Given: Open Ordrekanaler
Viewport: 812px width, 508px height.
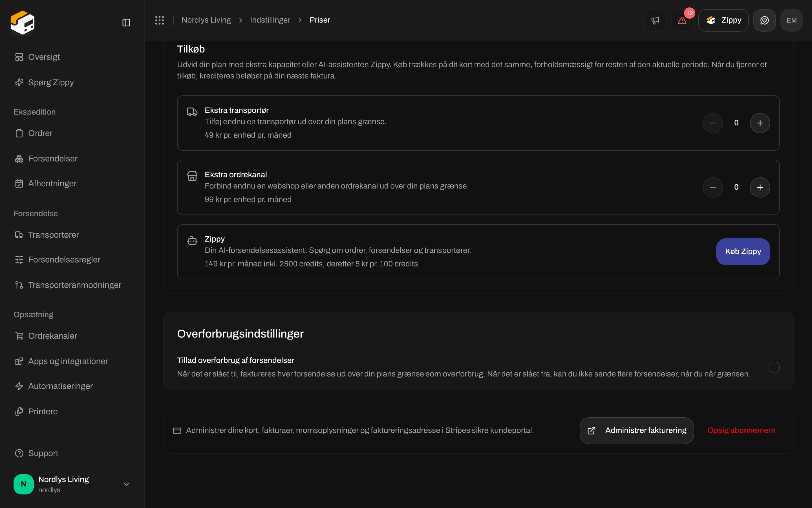Looking at the screenshot, I should [72, 336].
